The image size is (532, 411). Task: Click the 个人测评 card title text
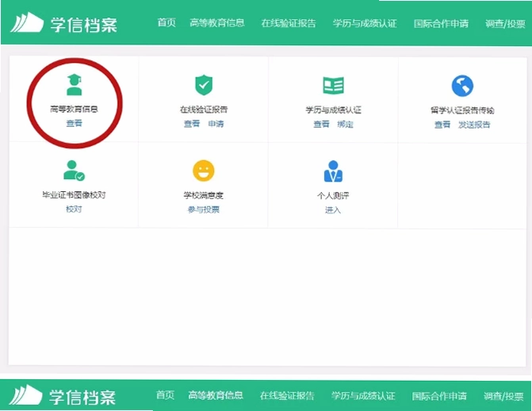pos(333,196)
